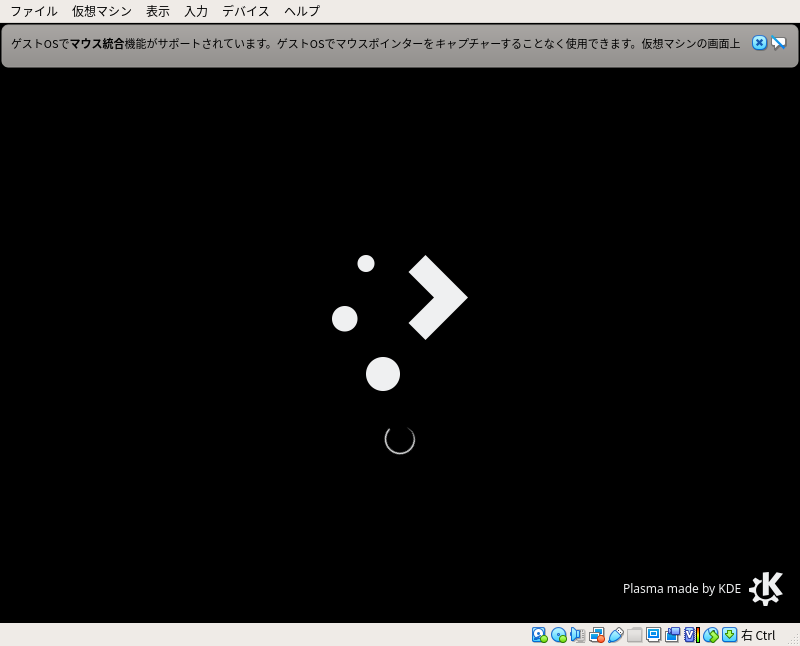Image resolution: width=800 pixels, height=646 pixels.
Task: Toggle mouse integration via notification bar icon
Action: pos(778,43)
